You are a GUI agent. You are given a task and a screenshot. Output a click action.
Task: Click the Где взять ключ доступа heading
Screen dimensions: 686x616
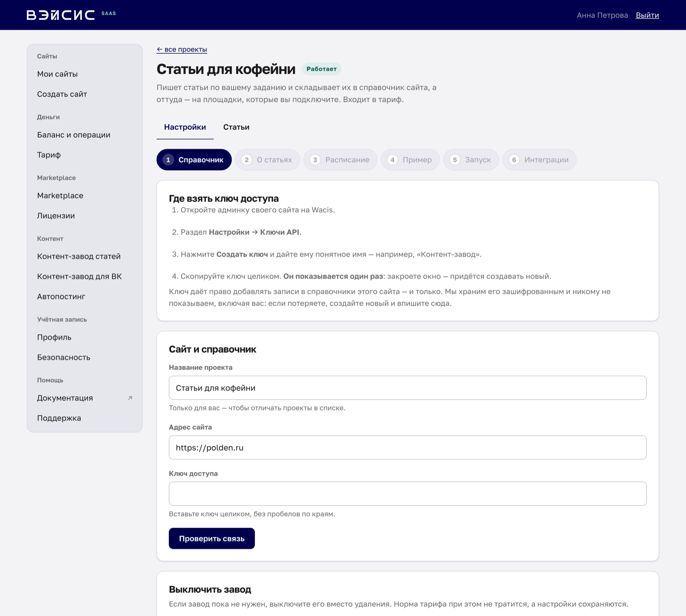point(224,199)
